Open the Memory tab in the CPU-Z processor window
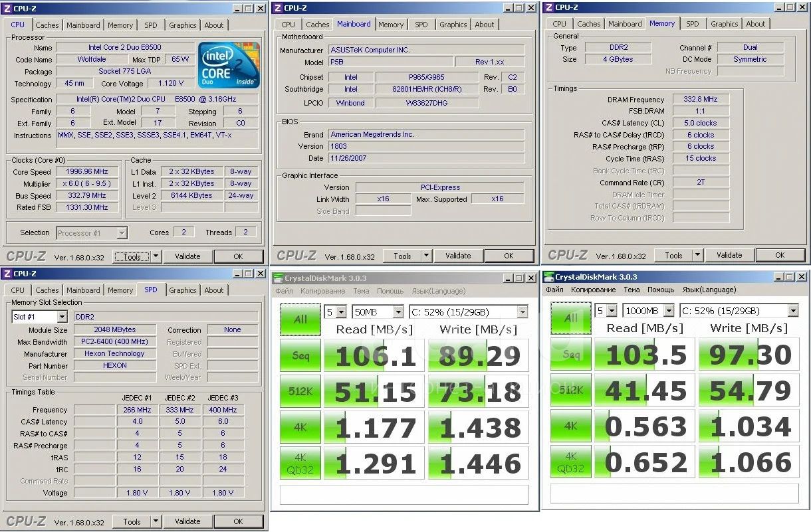 (120, 25)
